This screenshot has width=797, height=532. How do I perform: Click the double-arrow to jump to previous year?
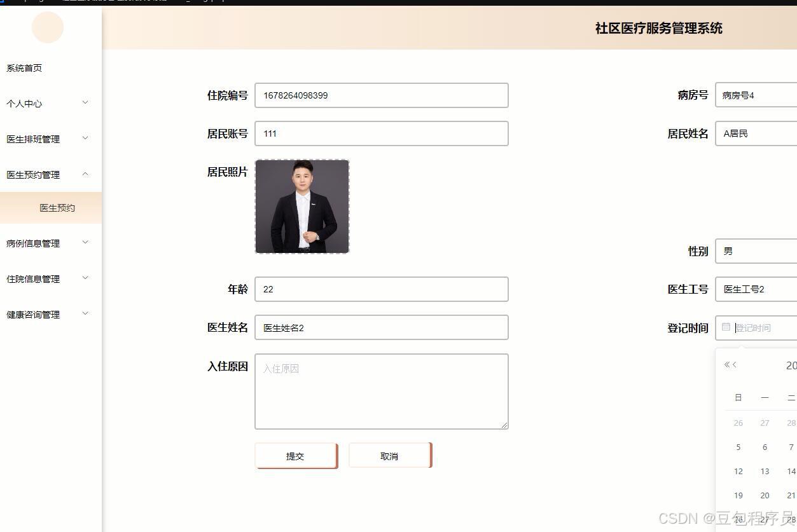pyautogui.click(x=728, y=364)
